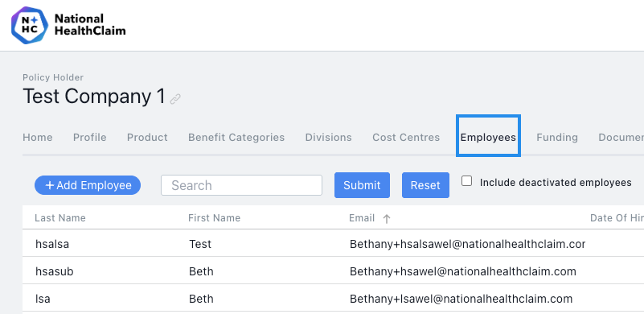644x314 pixels.
Task: Click the National HealthClaim hexagon logo
Action: (30, 25)
